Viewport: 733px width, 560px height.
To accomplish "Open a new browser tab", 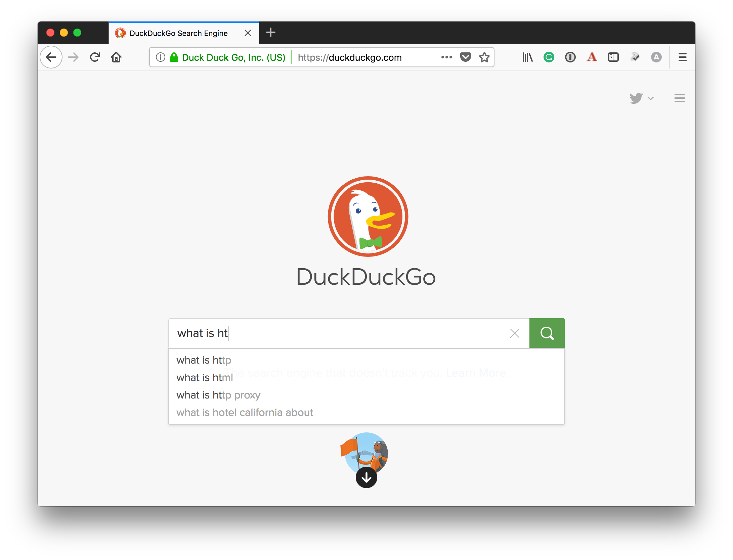I will tap(270, 33).
